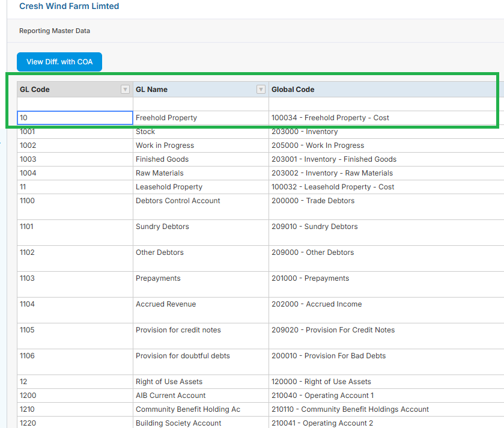Select GL Code 1102 cell
This screenshot has height=428, width=504.
(75, 258)
